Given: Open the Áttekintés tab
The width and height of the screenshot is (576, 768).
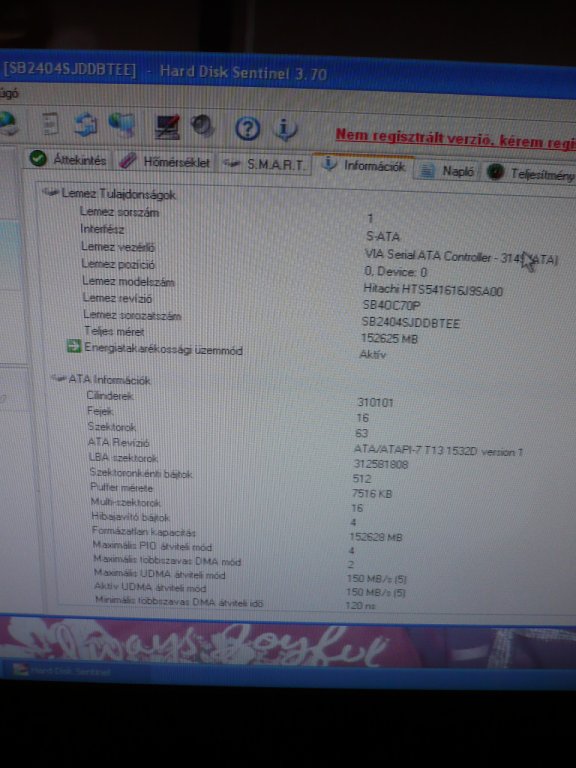Looking at the screenshot, I should click(x=69, y=159).
